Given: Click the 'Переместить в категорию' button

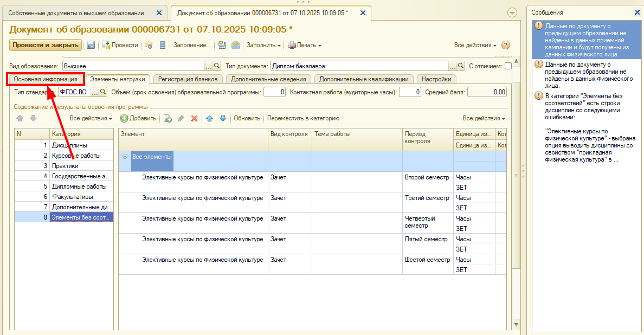Looking at the screenshot, I should click(x=303, y=118).
